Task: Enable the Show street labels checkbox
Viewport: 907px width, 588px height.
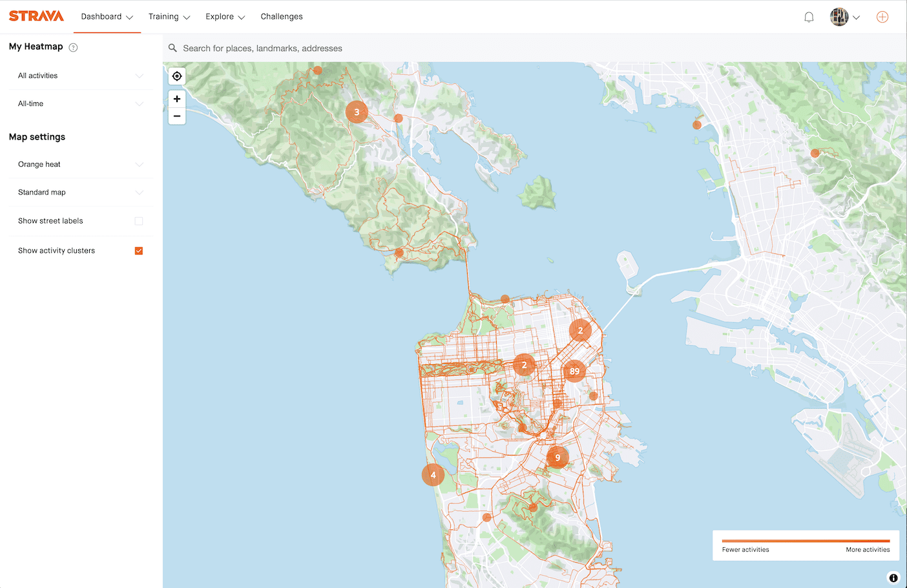Action: (x=138, y=220)
